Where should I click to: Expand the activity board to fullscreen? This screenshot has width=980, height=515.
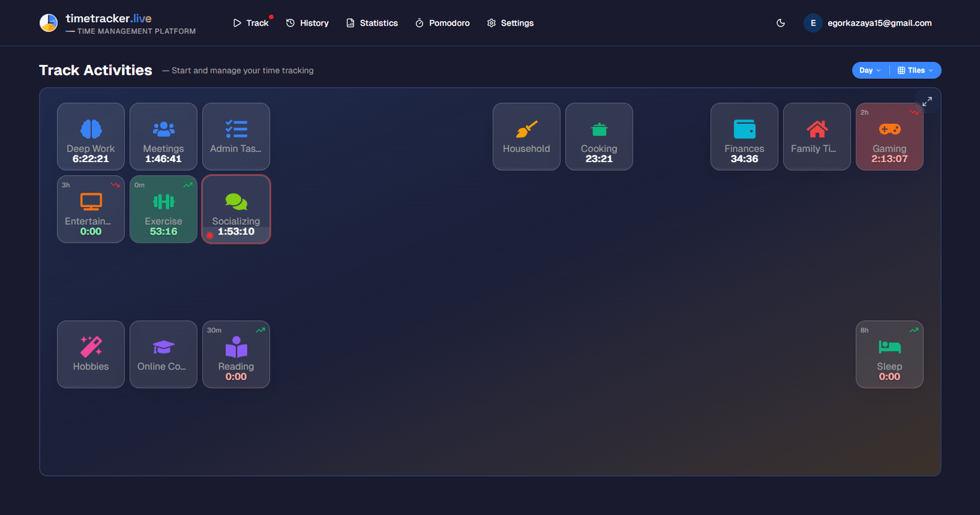pos(927,102)
